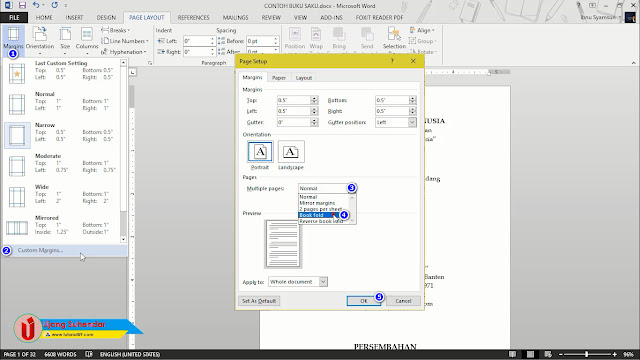Select 2 pages per sheet option
This screenshot has width=640, height=360.
321,209
